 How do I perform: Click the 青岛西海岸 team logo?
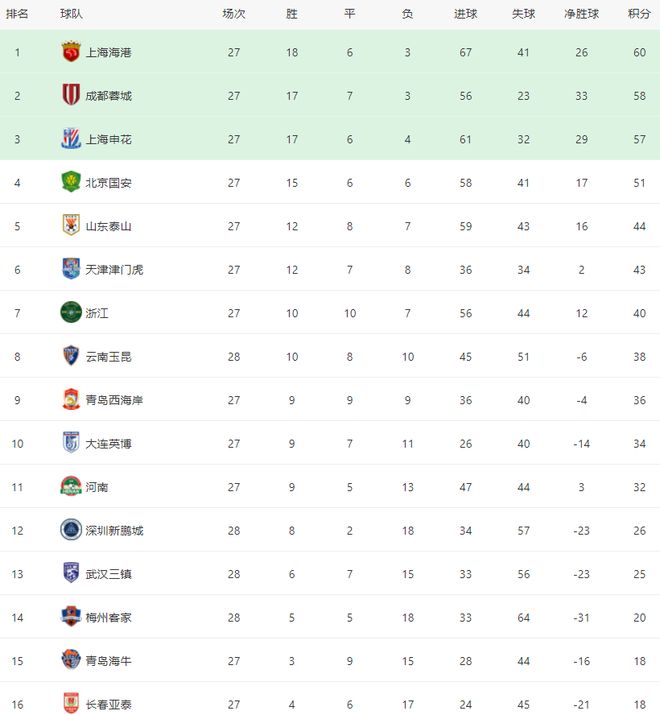click(70, 400)
